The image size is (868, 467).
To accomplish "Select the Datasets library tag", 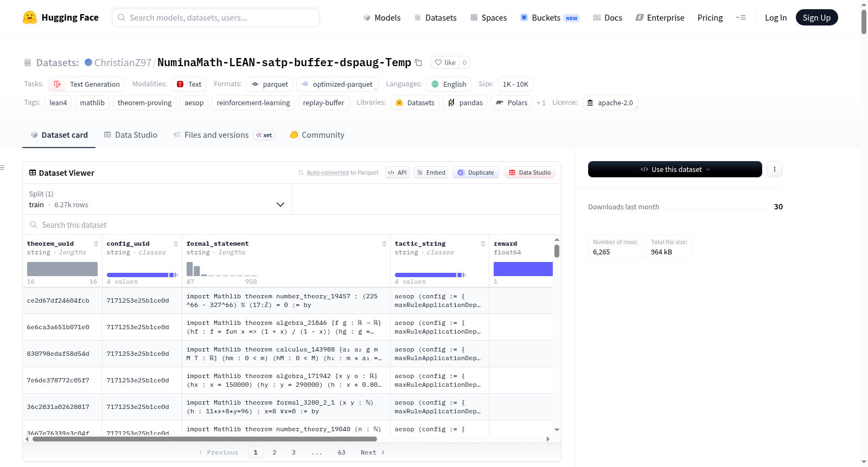I will tap(415, 103).
